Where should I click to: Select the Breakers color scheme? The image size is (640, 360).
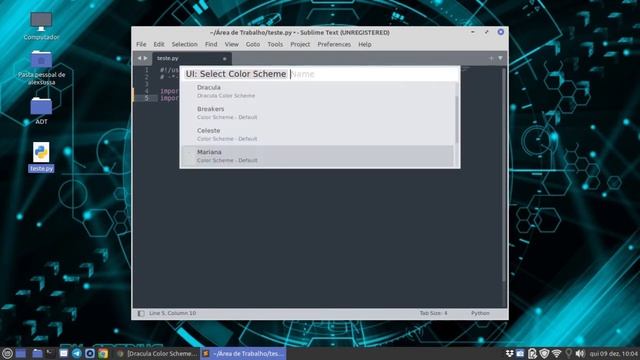tap(318, 113)
